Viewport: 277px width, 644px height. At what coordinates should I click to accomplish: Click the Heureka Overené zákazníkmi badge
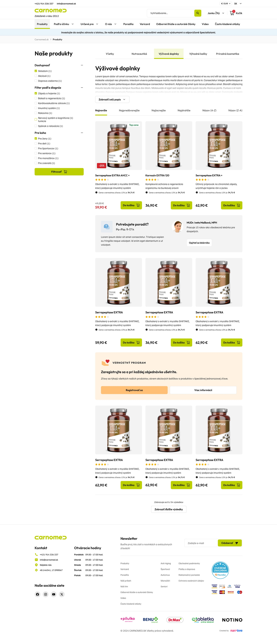pyautogui.click(x=220, y=570)
